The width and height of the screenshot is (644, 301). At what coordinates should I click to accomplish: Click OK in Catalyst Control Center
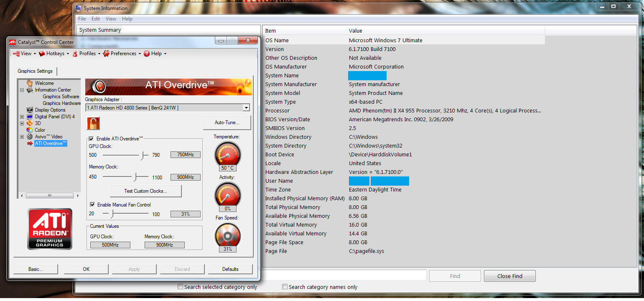[x=86, y=269]
